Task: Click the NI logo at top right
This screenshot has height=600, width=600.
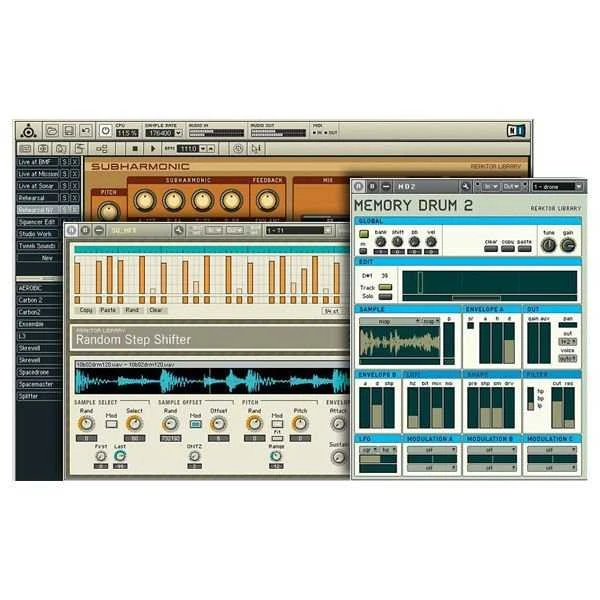Action: [x=516, y=130]
